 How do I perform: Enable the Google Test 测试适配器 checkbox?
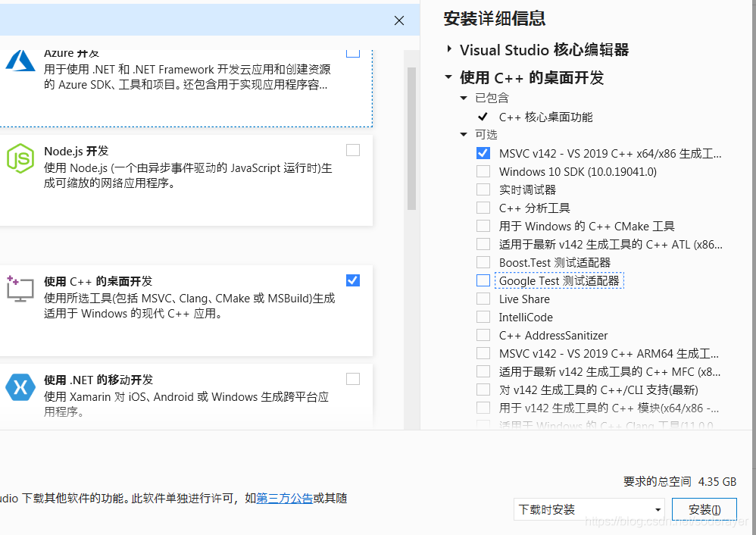click(483, 280)
